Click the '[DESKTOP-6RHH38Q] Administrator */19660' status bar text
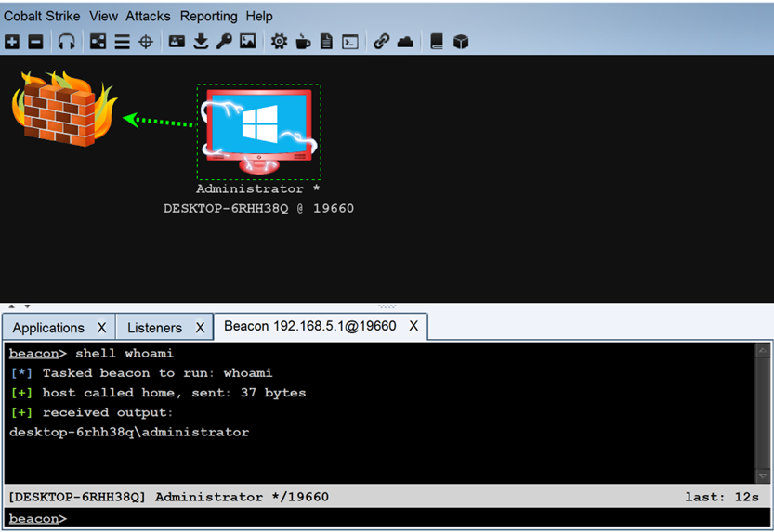 pyautogui.click(x=169, y=497)
